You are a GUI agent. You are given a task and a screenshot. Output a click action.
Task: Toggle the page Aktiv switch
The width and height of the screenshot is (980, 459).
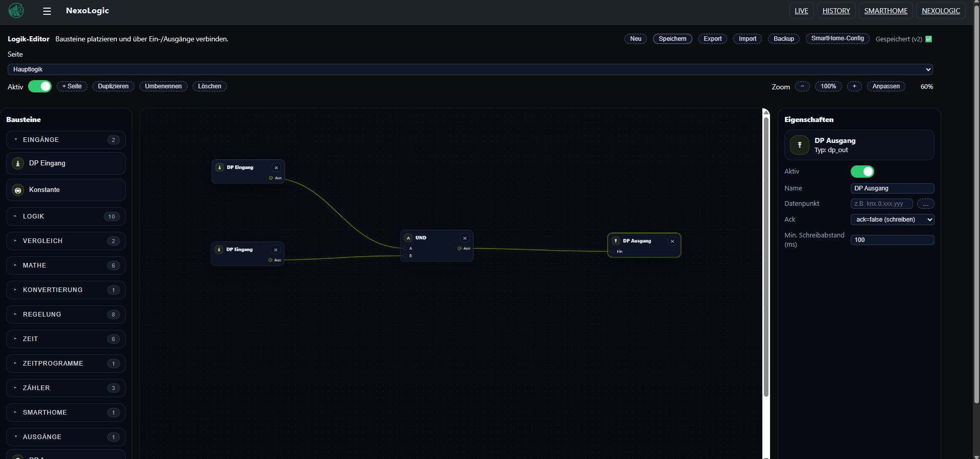pyautogui.click(x=40, y=86)
